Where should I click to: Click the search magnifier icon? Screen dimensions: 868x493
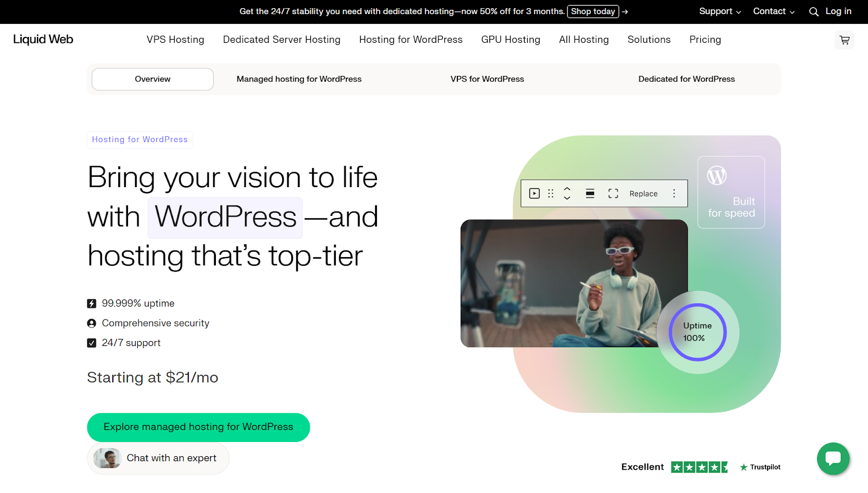[x=813, y=11]
